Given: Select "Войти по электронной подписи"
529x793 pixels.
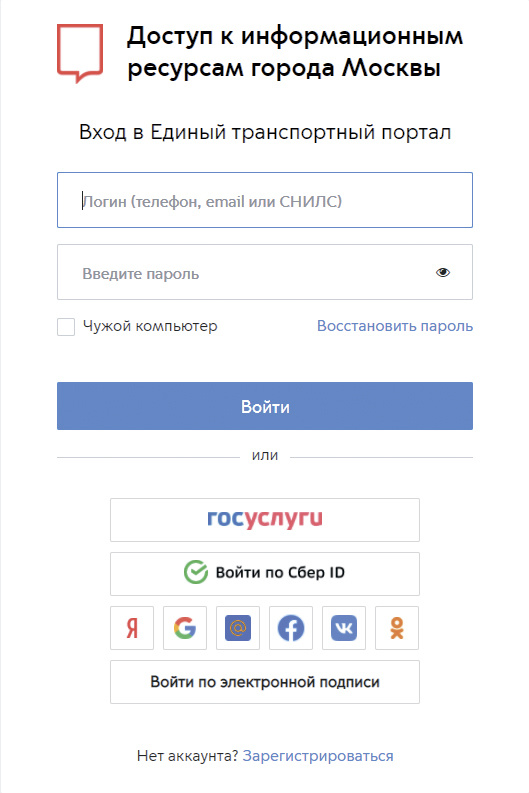Looking at the screenshot, I should (265, 682).
